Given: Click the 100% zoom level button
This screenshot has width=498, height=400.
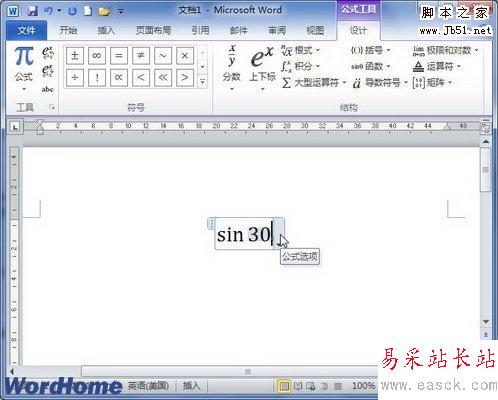Looking at the screenshot, I should tap(363, 386).
